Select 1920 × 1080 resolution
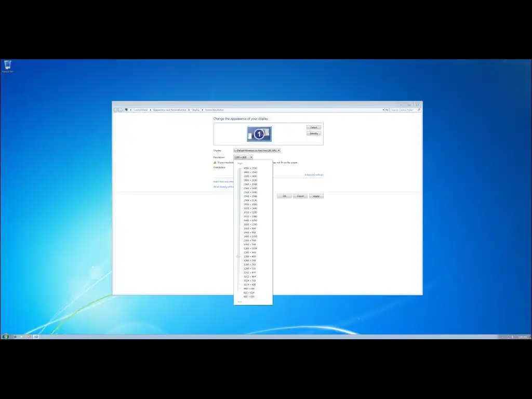532x399 pixels. coord(250,217)
